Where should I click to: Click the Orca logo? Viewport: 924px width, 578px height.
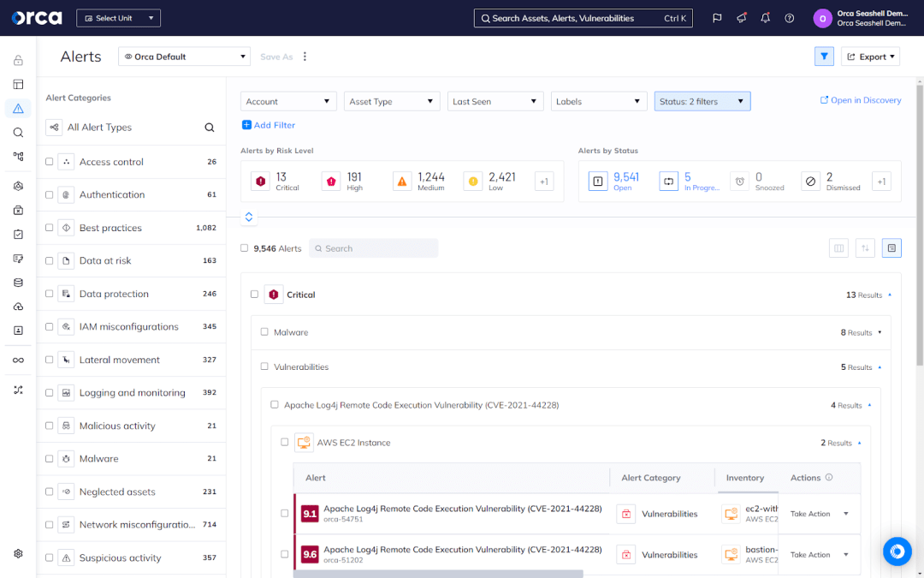pyautogui.click(x=37, y=18)
